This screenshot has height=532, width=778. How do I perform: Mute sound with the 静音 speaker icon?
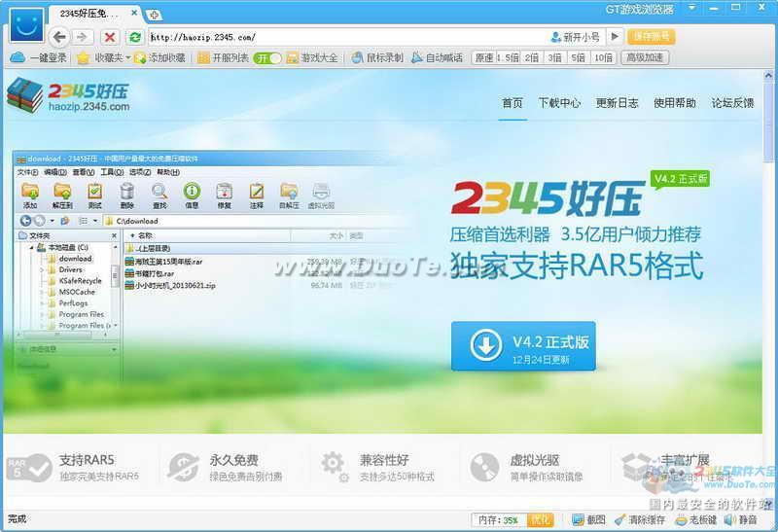coord(740,520)
